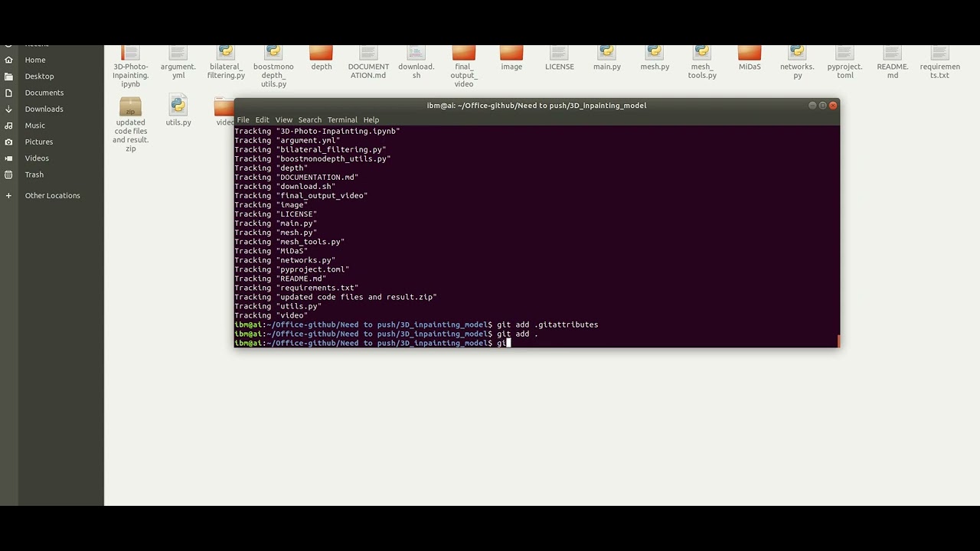Image resolution: width=980 pixels, height=551 pixels.
Task: Open the depth folder icon
Action: point(322,53)
